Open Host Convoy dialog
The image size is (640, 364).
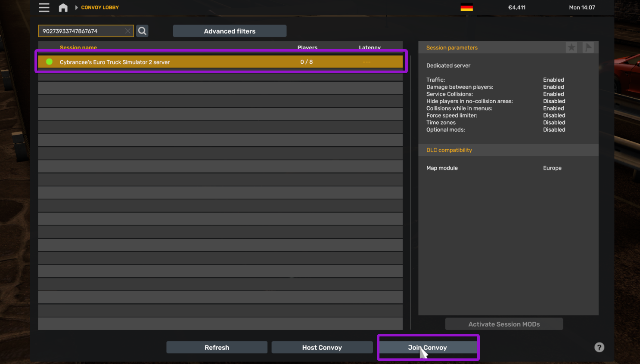click(x=322, y=347)
